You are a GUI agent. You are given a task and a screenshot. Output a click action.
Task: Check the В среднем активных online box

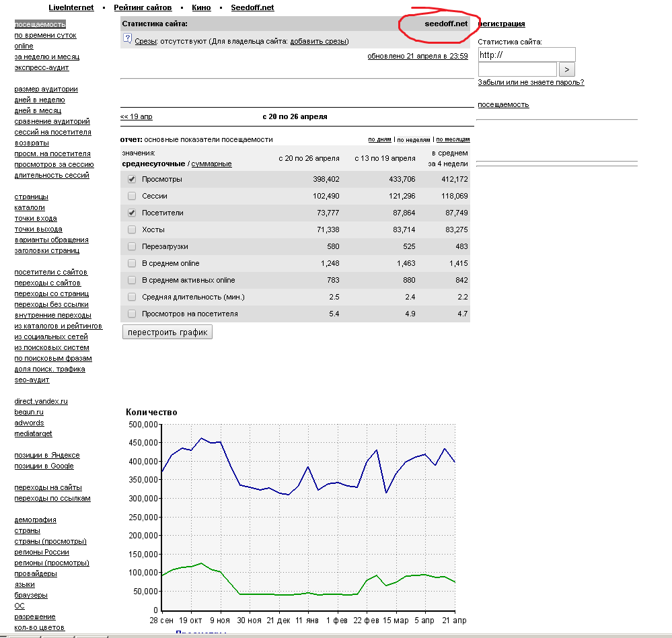(x=132, y=280)
